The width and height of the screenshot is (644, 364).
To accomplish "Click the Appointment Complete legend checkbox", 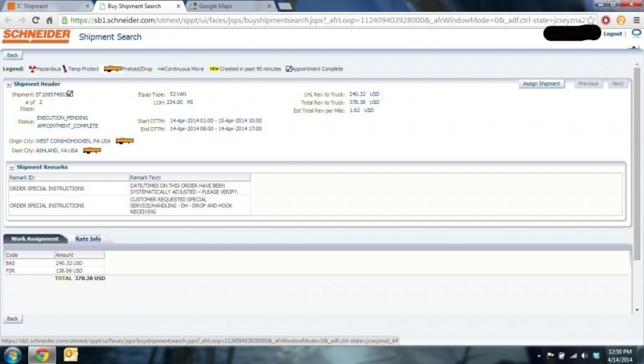I will coord(289,69).
